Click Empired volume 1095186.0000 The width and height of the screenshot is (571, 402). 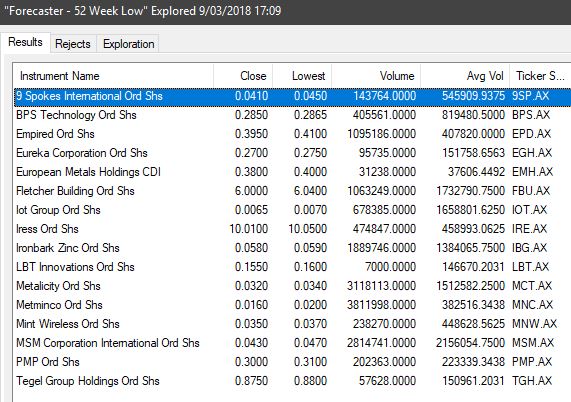point(382,134)
